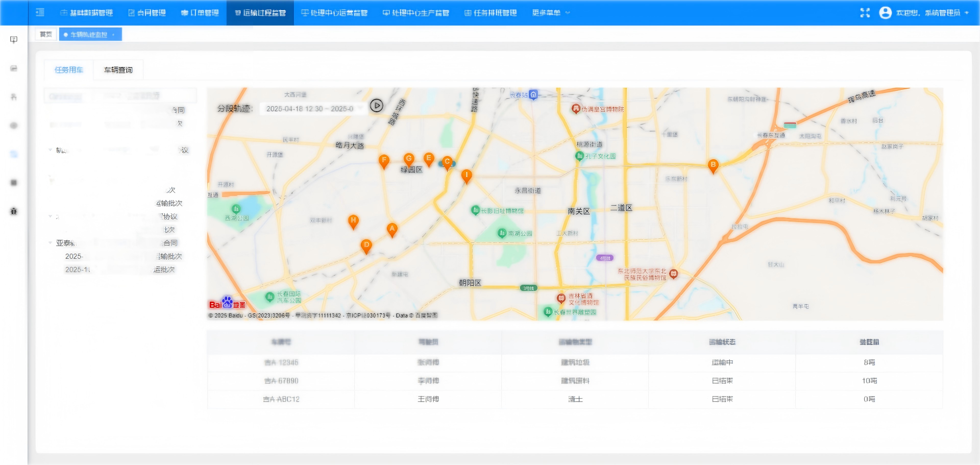This screenshot has width=980, height=465.
Task: Go to the 首页 page tab
Action: pos(46,34)
